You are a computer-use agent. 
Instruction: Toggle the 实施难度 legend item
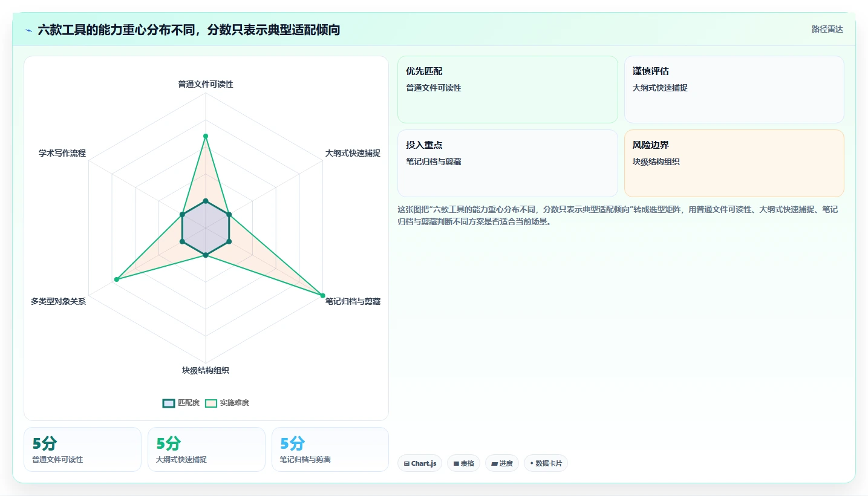click(x=227, y=403)
